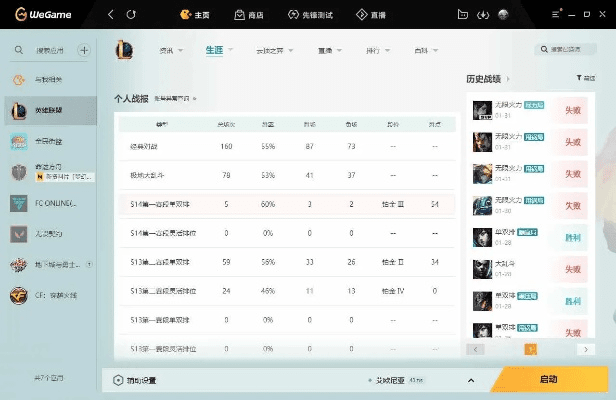
Task: Click the 共7个应用 count label
Action: coord(49,378)
